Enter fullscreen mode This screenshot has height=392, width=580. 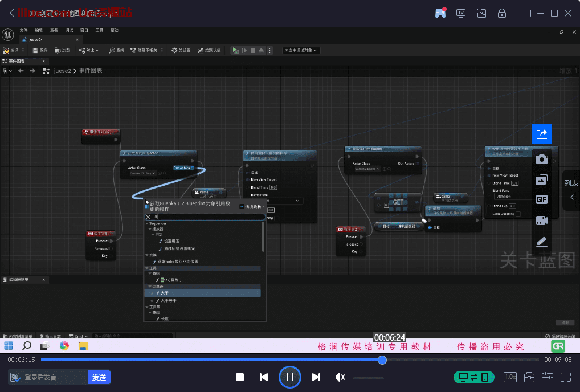pos(566,377)
